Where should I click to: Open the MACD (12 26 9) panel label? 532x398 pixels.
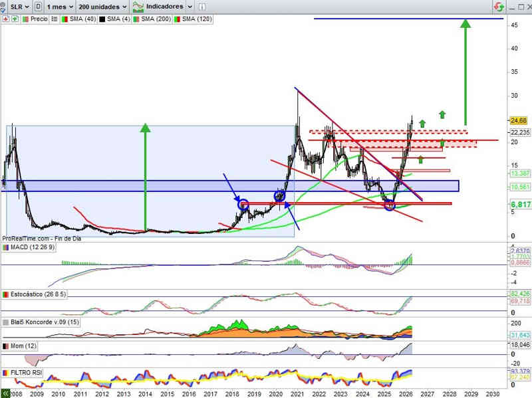point(33,247)
